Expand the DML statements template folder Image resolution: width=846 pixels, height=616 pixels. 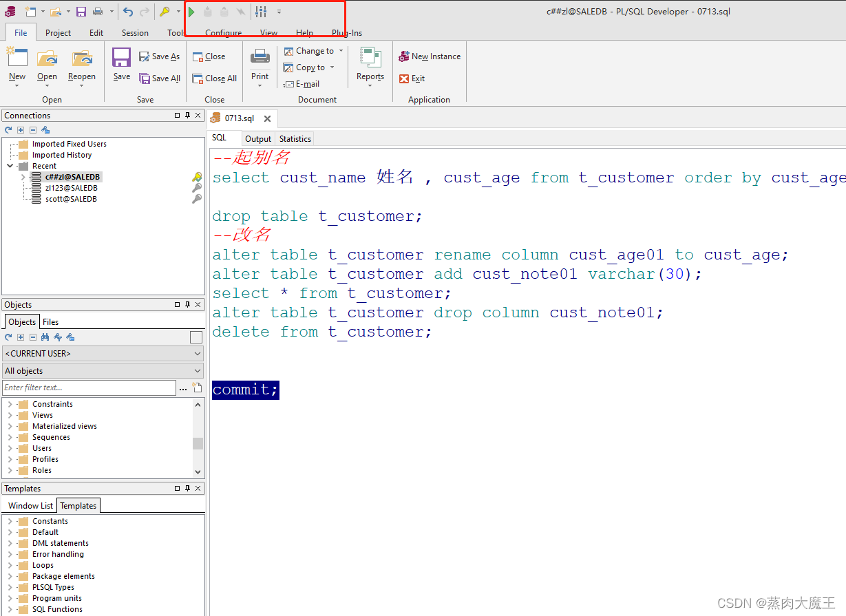(x=10, y=543)
